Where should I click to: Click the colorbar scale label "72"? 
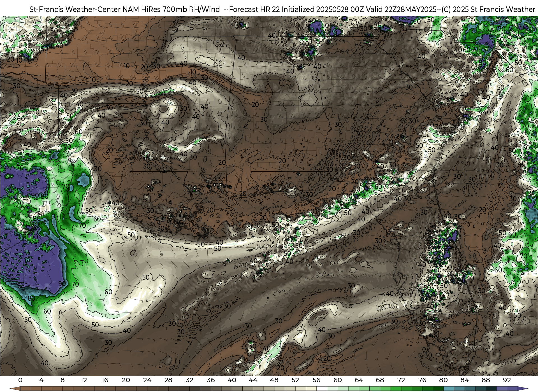pyautogui.click(x=401, y=380)
